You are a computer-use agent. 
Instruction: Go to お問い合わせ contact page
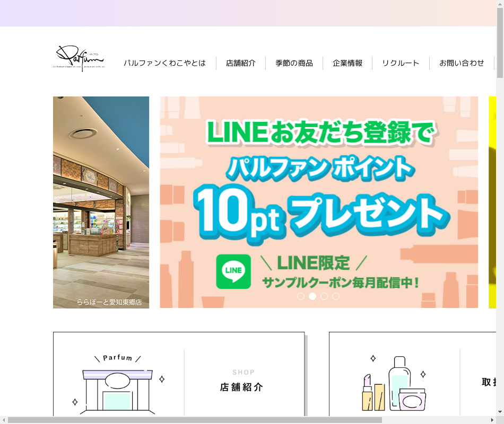click(x=462, y=63)
